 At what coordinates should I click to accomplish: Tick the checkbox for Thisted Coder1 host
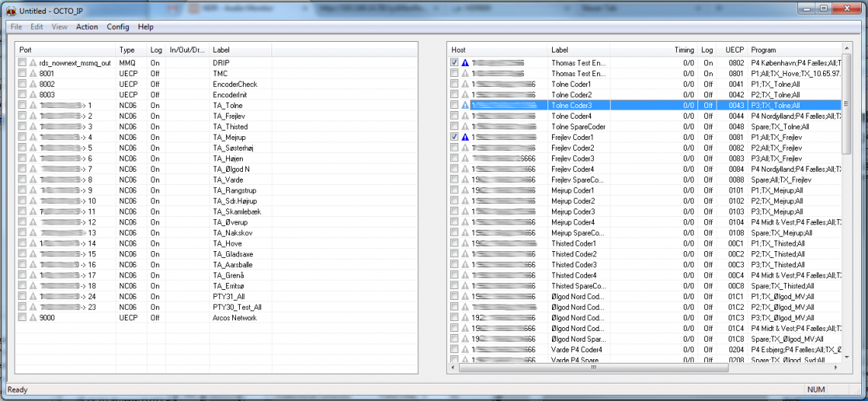coord(454,243)
